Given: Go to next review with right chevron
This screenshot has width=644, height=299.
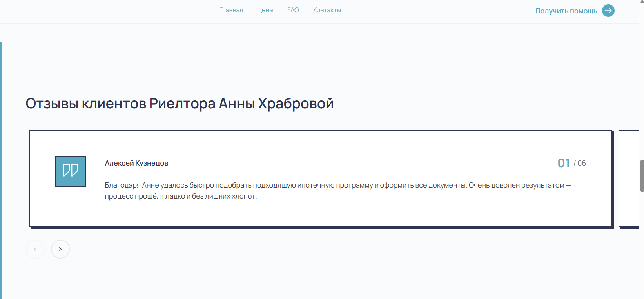Looking at the screenshot, I should [x=60, y=249].
